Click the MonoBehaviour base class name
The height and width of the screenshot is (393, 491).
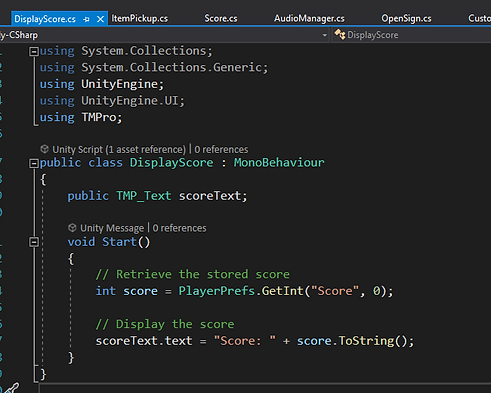[x=279, y=163]
